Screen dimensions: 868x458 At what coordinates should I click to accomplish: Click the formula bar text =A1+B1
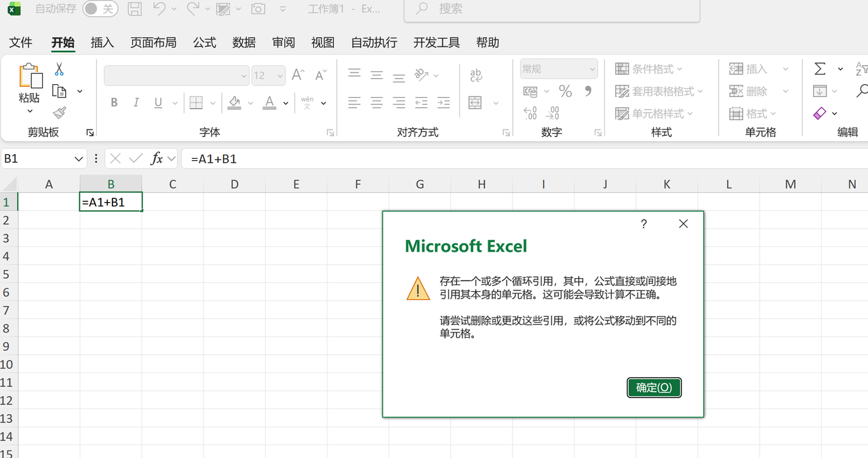point(214,159)
